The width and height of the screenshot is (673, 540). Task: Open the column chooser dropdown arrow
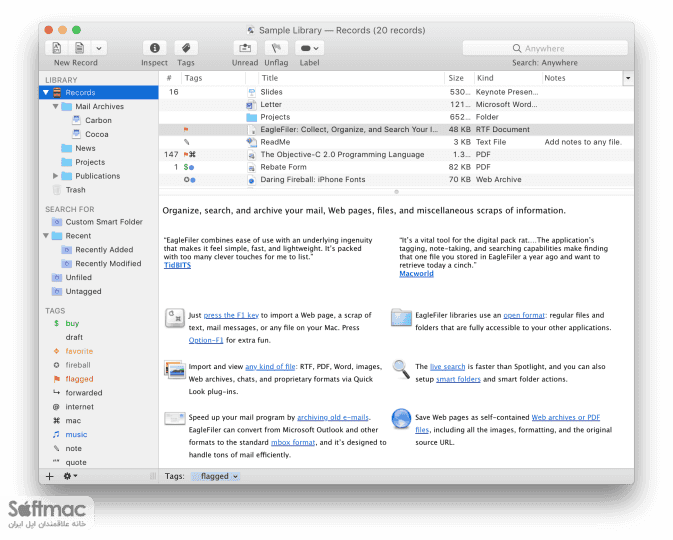[x=628, y=78]
